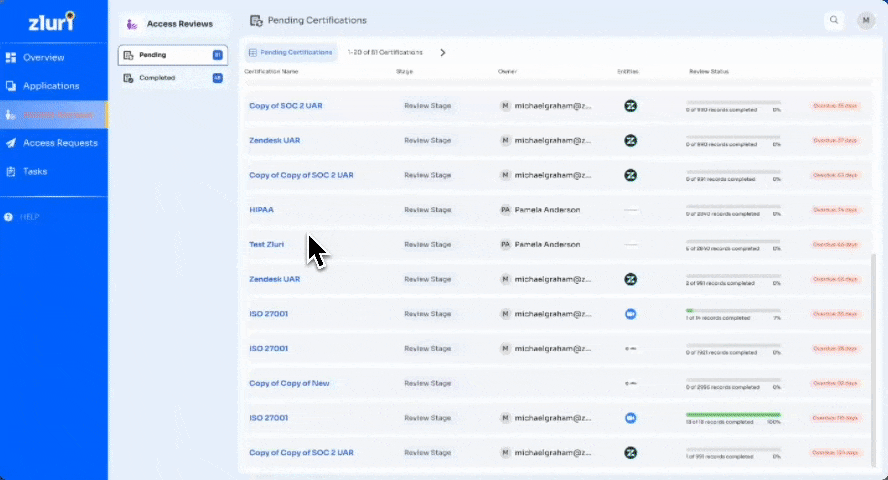Viewport: 888px width, 480px height.
Task: Select the highlighted Access Reviews sidebar item
Action: coord(54,115)
